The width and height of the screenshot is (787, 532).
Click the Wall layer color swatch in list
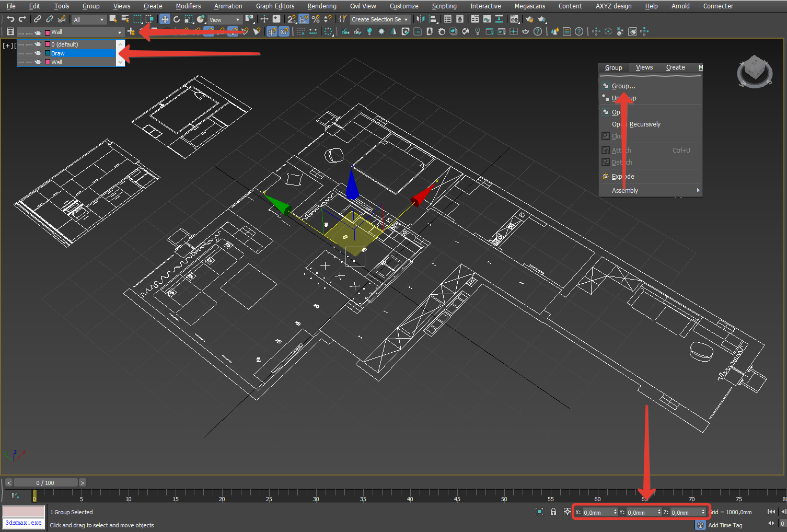[x=48, y=62]
